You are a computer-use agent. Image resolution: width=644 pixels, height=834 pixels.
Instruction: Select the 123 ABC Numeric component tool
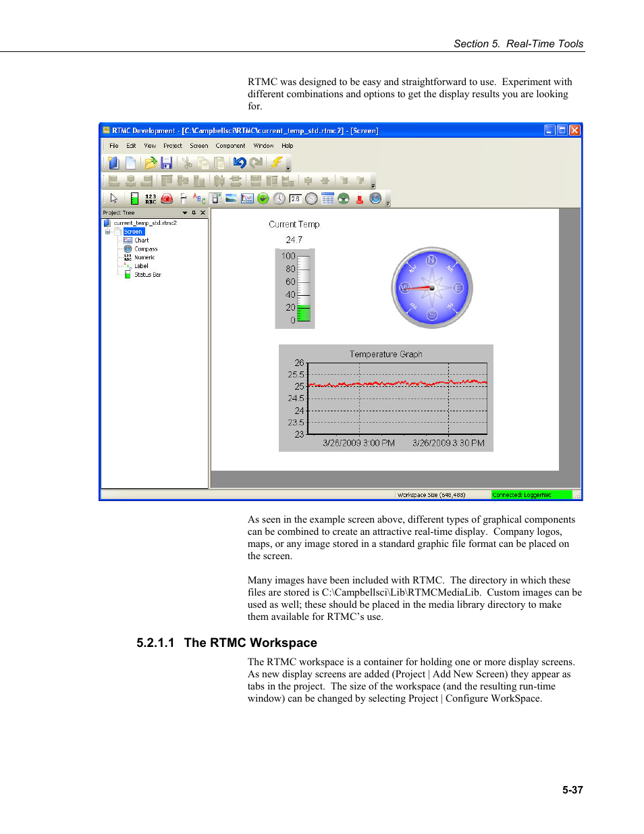pyautogui.click(x=151, y=199)
